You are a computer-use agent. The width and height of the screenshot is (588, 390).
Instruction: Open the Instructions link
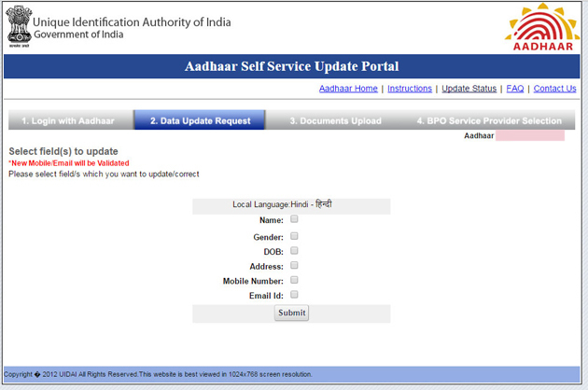(410, 89)
